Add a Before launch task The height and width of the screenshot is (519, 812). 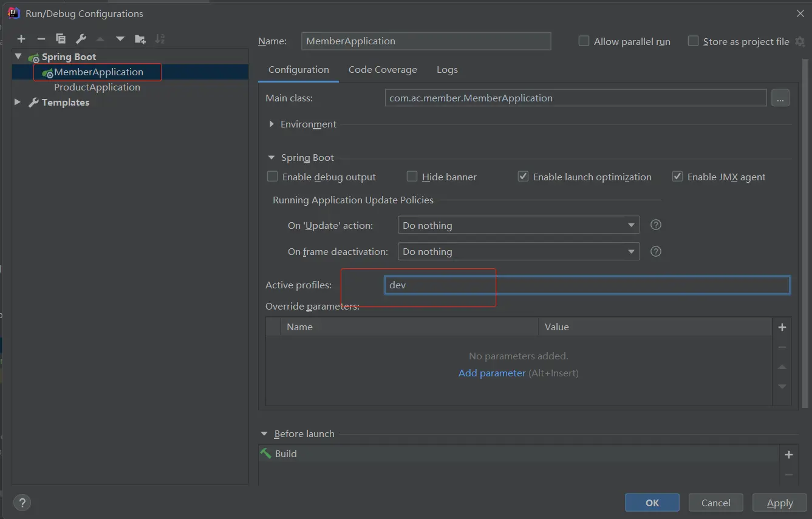click(x=789, y=455)
